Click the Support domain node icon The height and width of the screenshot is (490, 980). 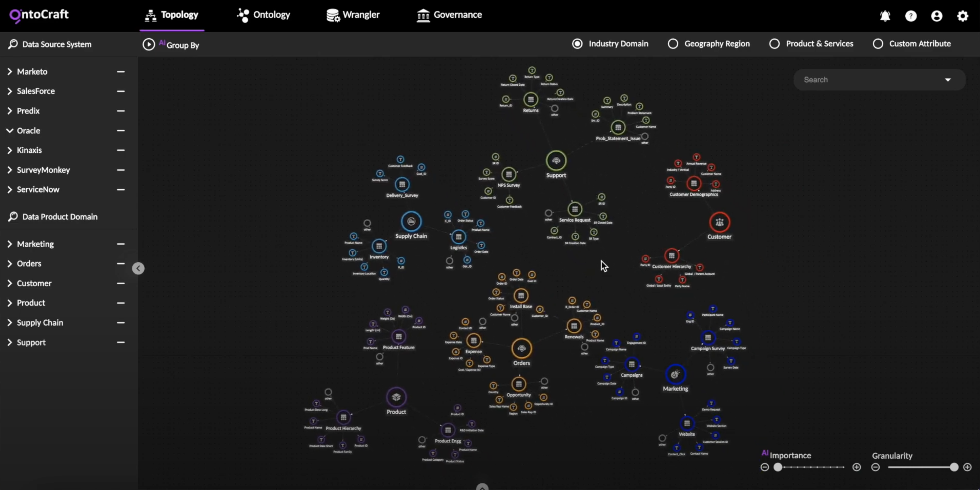[556, 161]
